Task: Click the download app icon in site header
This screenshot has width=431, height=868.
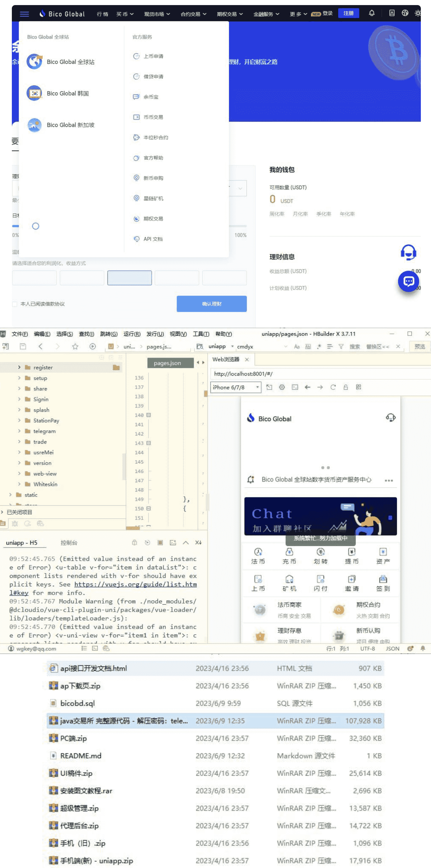Action: [392, 13]
